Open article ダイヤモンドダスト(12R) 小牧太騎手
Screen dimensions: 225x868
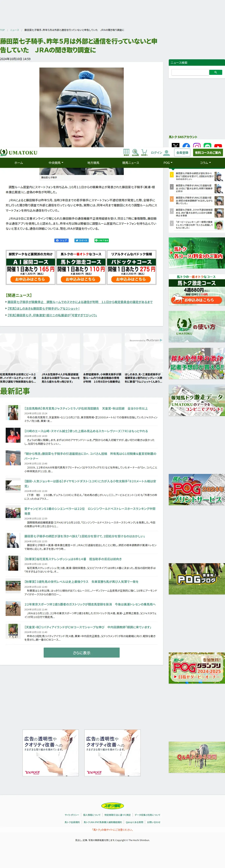point(90,483)
